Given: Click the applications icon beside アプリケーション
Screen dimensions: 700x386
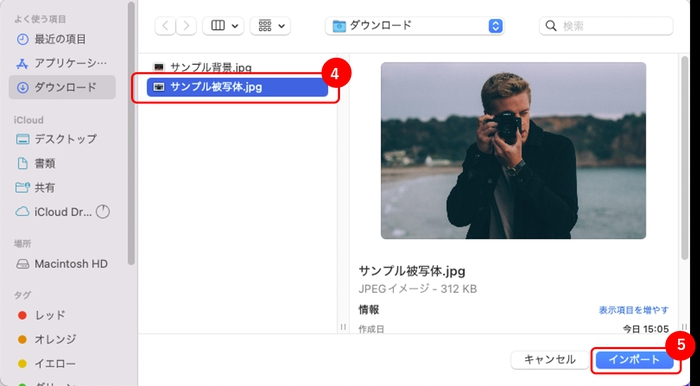Looking at the screenshot, I should coord(22,64).
